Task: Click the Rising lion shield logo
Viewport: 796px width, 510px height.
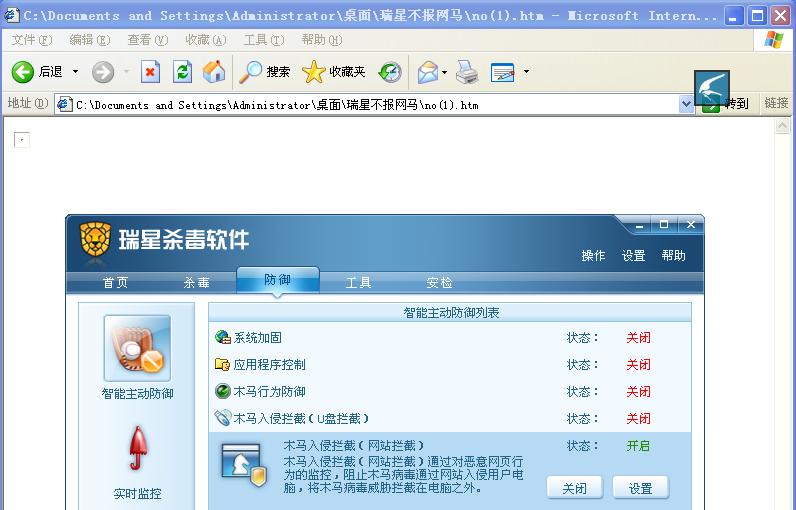Action: (95, 240)
